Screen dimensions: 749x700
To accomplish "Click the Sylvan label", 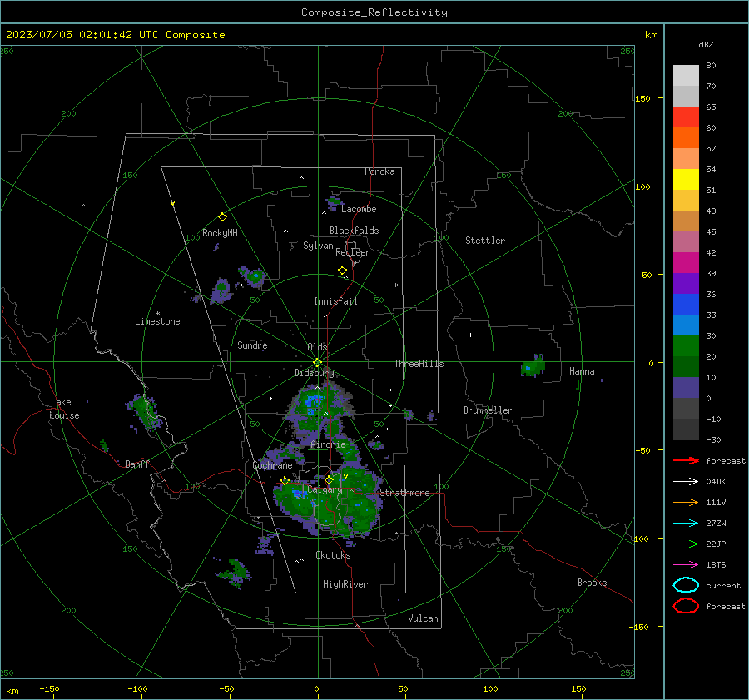I will 318,246.
